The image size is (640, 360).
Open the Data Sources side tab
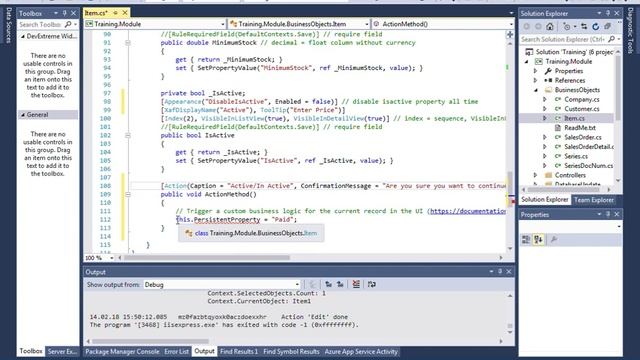9,25
